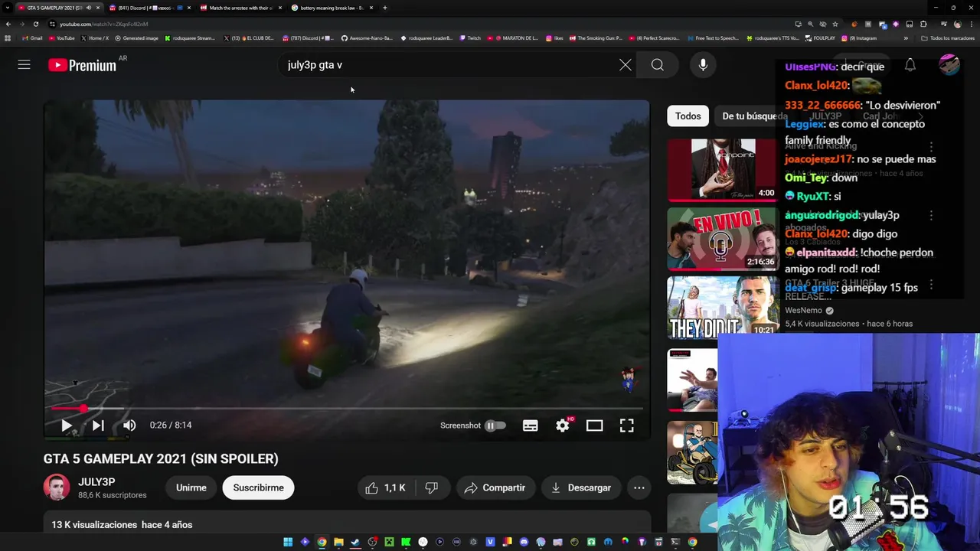Toggle subtitles on the player
This screenshot has height=551, width=980.
tap(531, 425)
